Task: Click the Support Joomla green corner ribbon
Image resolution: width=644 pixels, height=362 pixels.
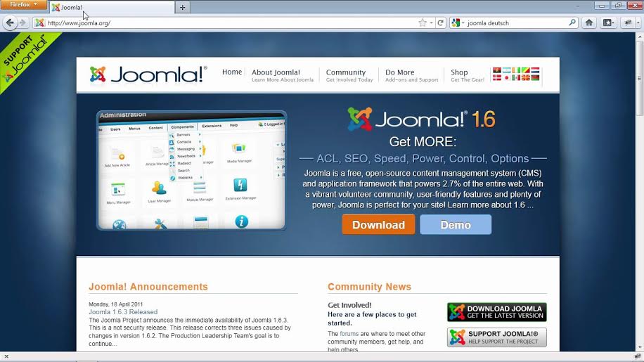Action: [x=24, y=58]
